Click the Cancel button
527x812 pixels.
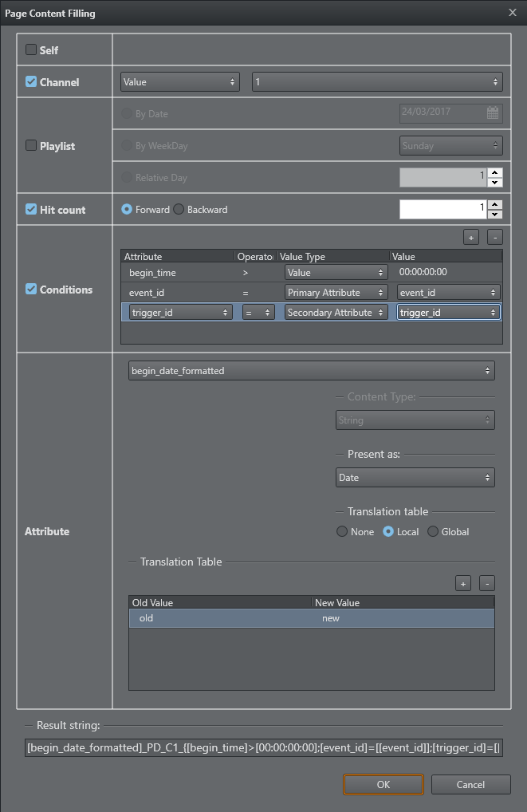point(470,784)
